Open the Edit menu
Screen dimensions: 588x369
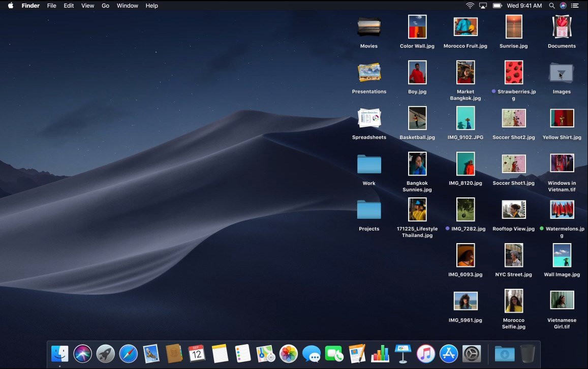pos(69,6)
